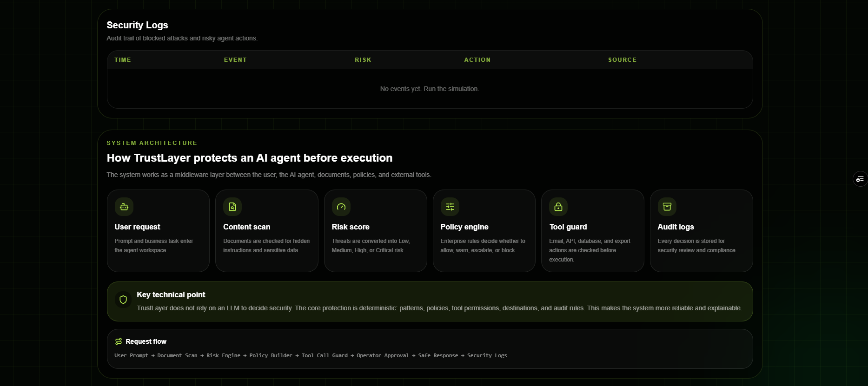
Task: Click the 'No events yet. Run the simulation.' message
Action: [x=430, y=89]
